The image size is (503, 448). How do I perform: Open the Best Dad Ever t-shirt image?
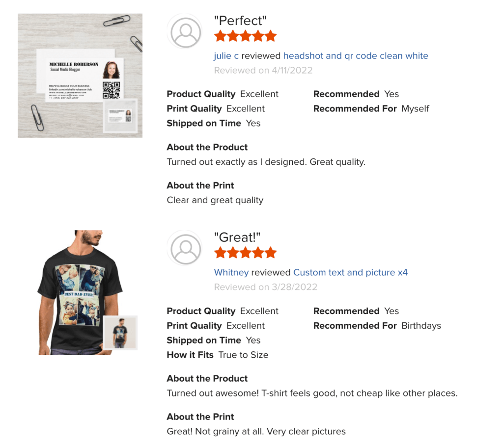tap(74, 290)
